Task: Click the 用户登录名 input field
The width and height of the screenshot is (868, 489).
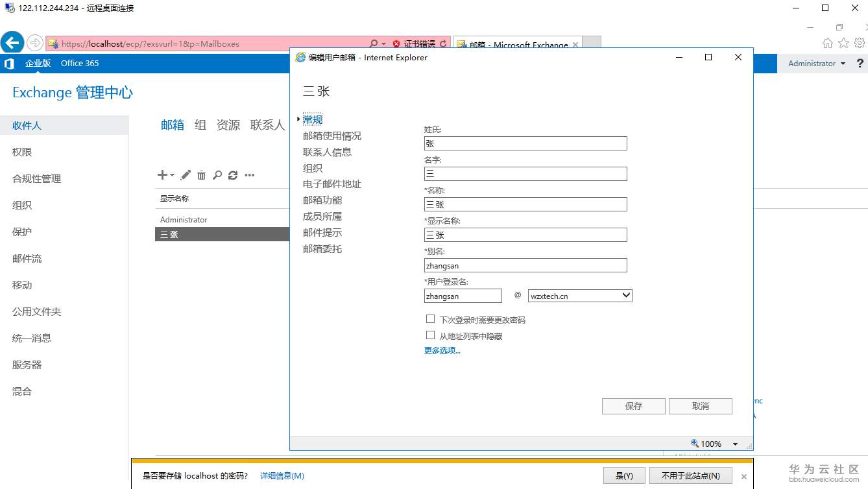Action: coord(463,296)
